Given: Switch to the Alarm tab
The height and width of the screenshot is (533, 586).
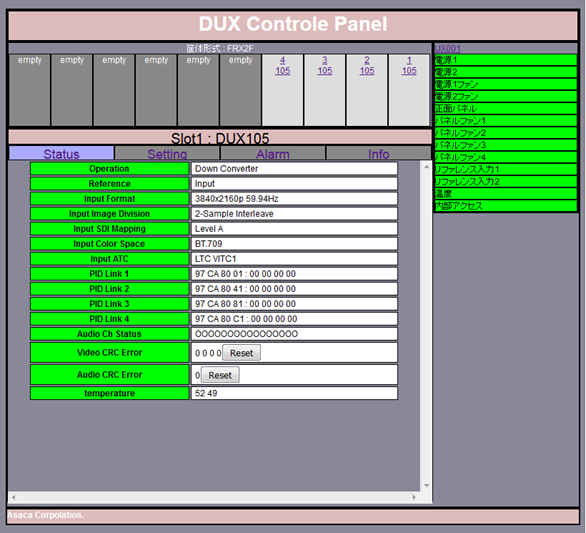Looking at the screenshot, I should (273, 154).
